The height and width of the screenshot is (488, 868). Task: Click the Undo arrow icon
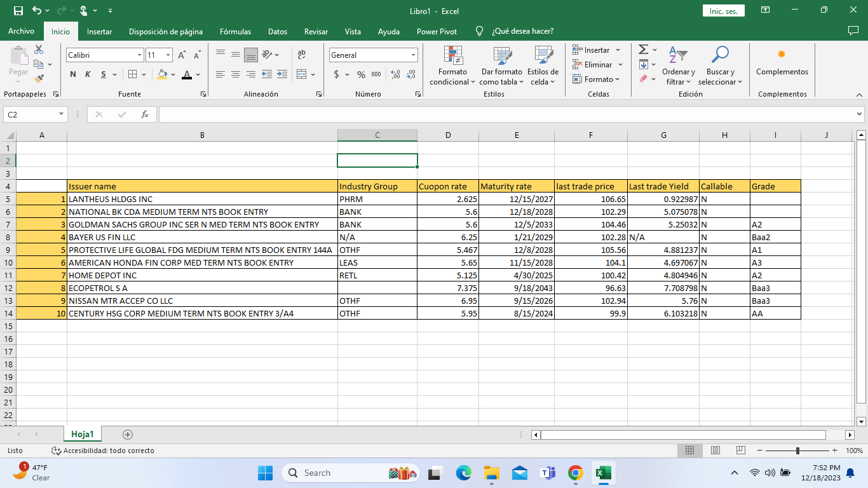pyautogui.click(x=37, y=11)
